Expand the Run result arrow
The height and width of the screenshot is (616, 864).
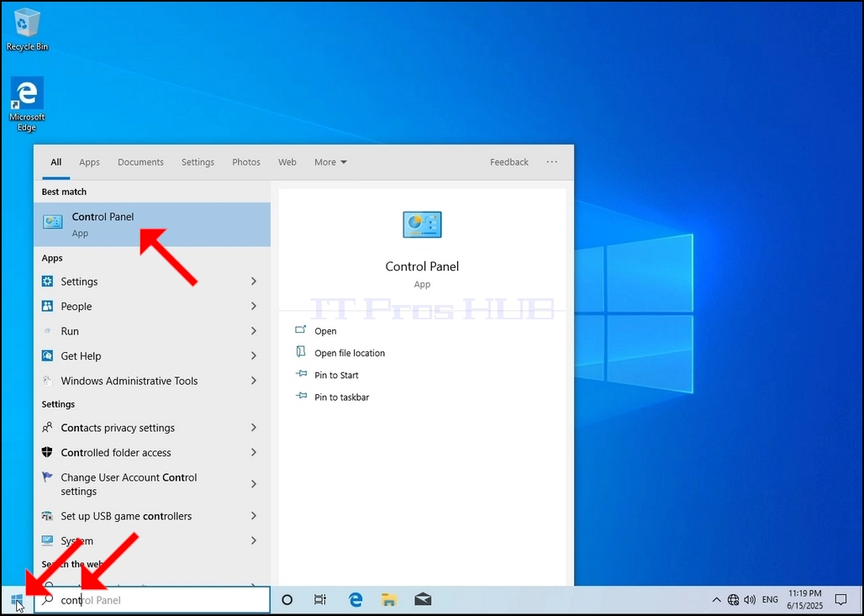254,330
